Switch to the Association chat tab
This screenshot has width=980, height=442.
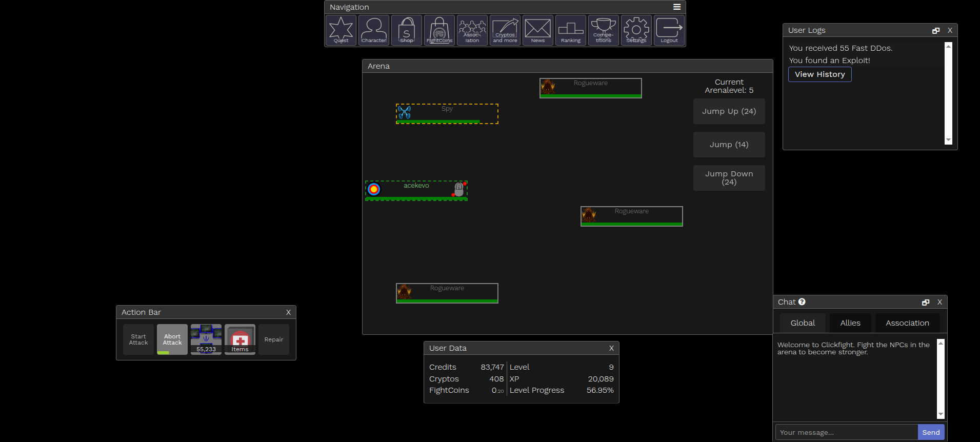coord(907,323)
